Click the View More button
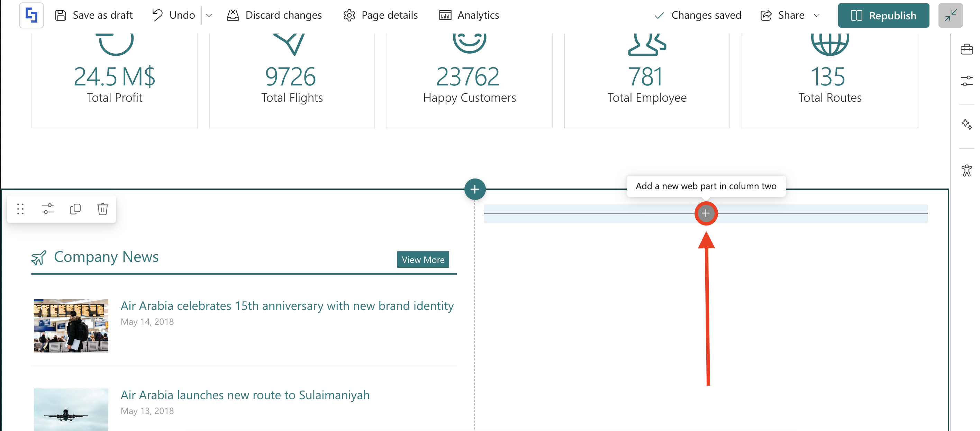Screen dimensions: 980x431 pos(423,259)
